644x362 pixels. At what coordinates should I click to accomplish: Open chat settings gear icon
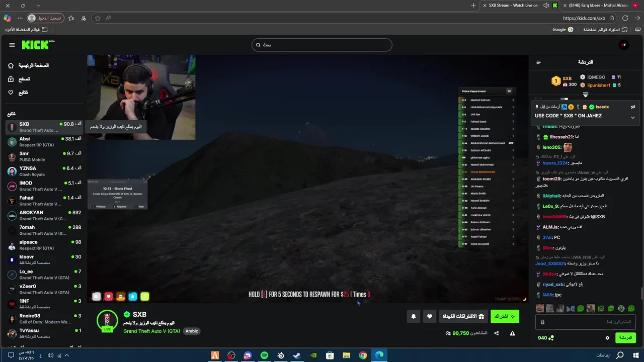click(607, 338)
